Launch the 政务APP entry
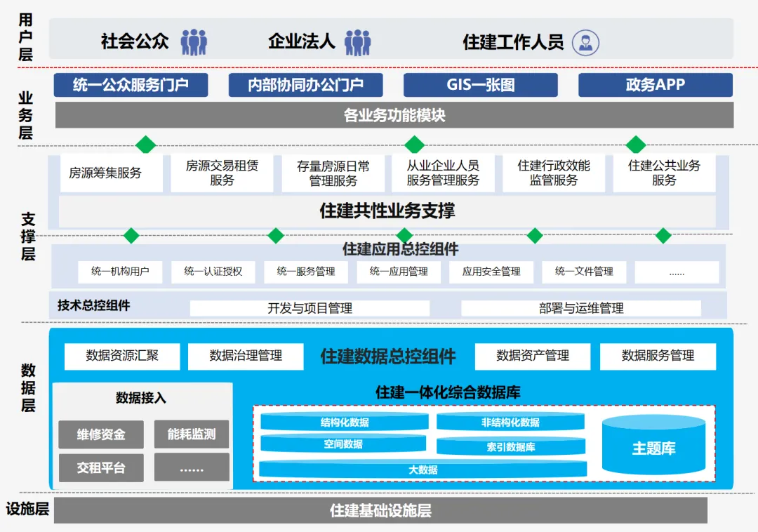 coord(656,85)
